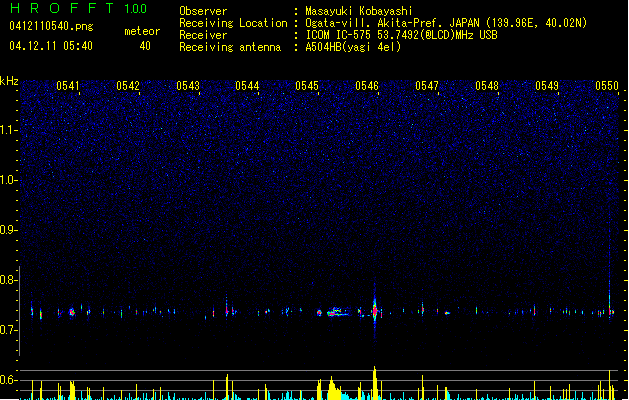This screenshot has width=629, height=400.
Task: Click the 'meteor' label
Action: pos(142,31)
